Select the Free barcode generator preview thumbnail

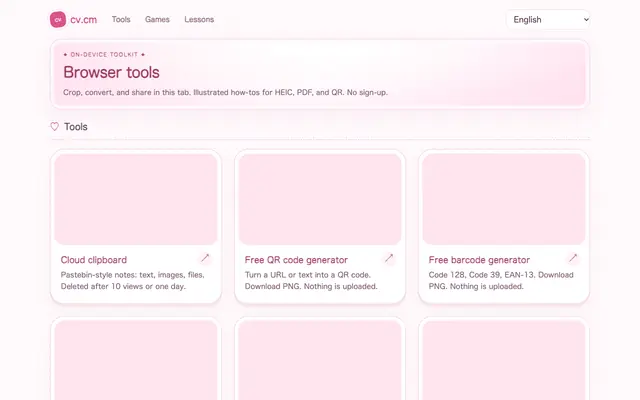coord(504,199)
